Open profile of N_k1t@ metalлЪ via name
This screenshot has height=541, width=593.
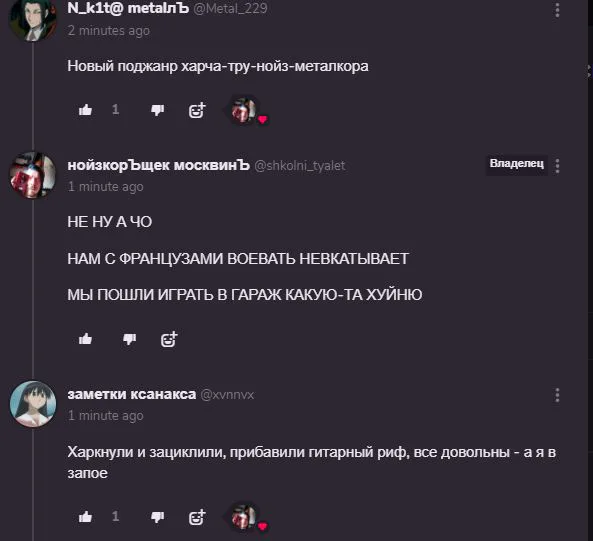128,8
